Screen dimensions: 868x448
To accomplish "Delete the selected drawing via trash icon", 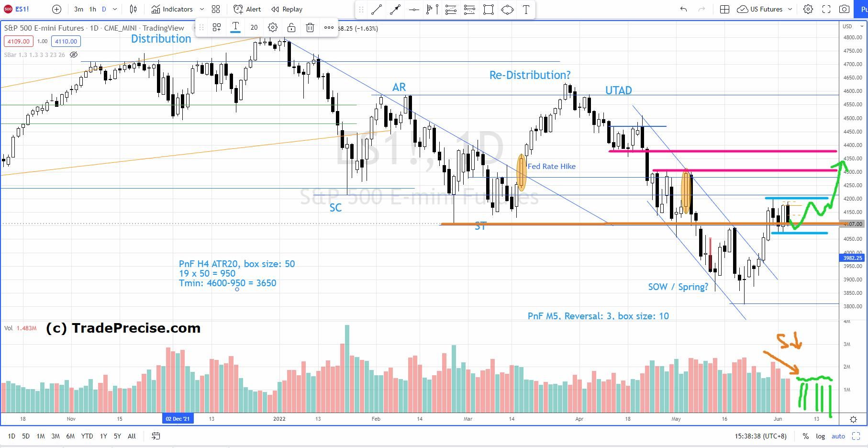I will (310, 28).
